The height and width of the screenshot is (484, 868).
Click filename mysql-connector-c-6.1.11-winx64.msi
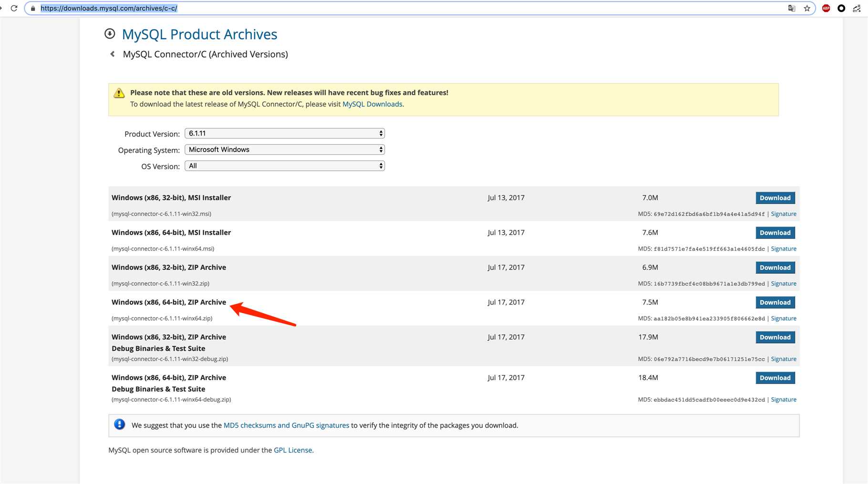pos(163,249)
